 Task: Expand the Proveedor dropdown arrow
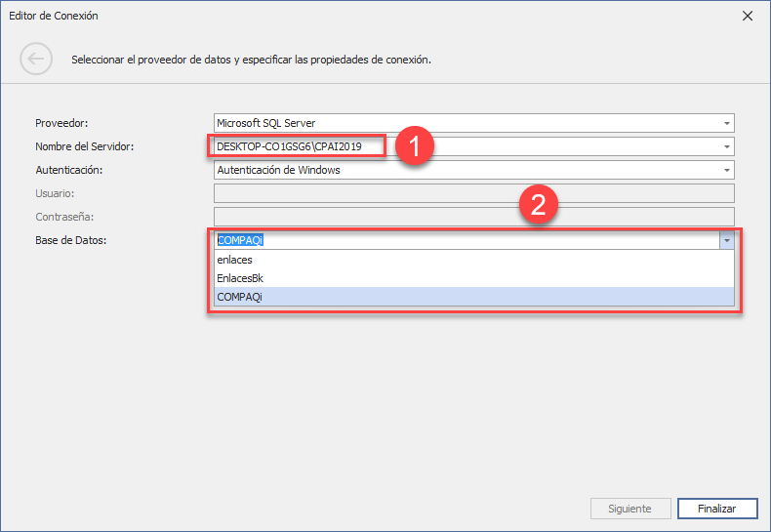727,123
